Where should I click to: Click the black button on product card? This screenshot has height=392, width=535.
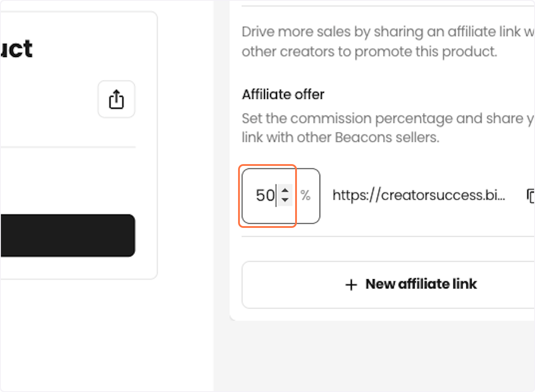(x=67, y=235)
